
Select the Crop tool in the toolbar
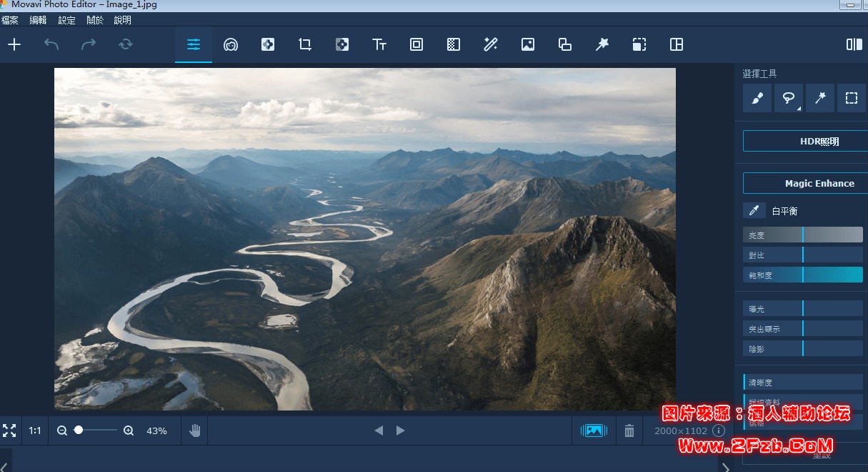coord(305,44)
